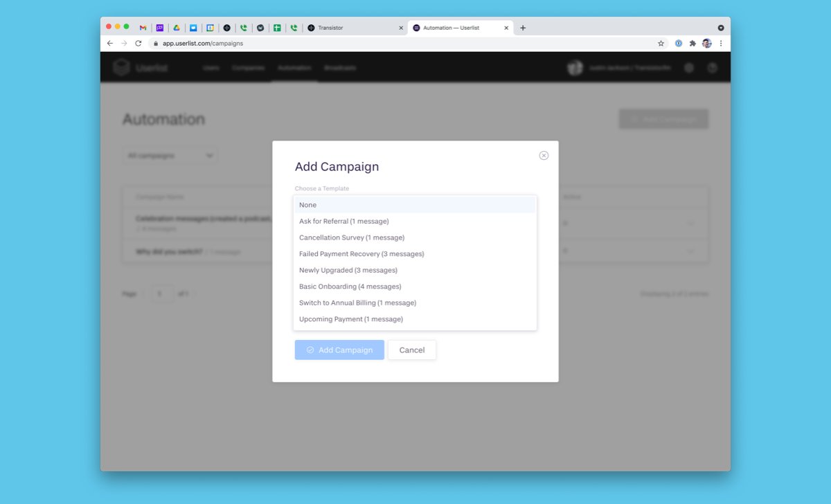Screen dimensions: 831x504
Task: Bookmark this page with the star icon
Action: point(661,43)
